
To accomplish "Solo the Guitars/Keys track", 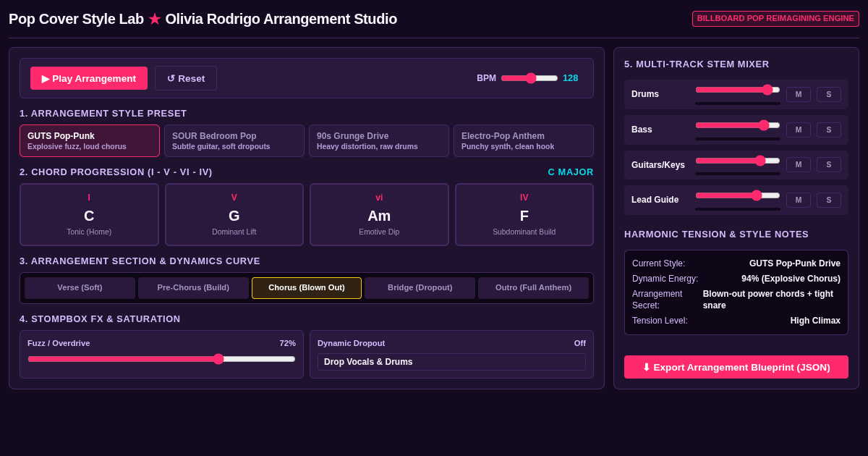I will 829,165.
